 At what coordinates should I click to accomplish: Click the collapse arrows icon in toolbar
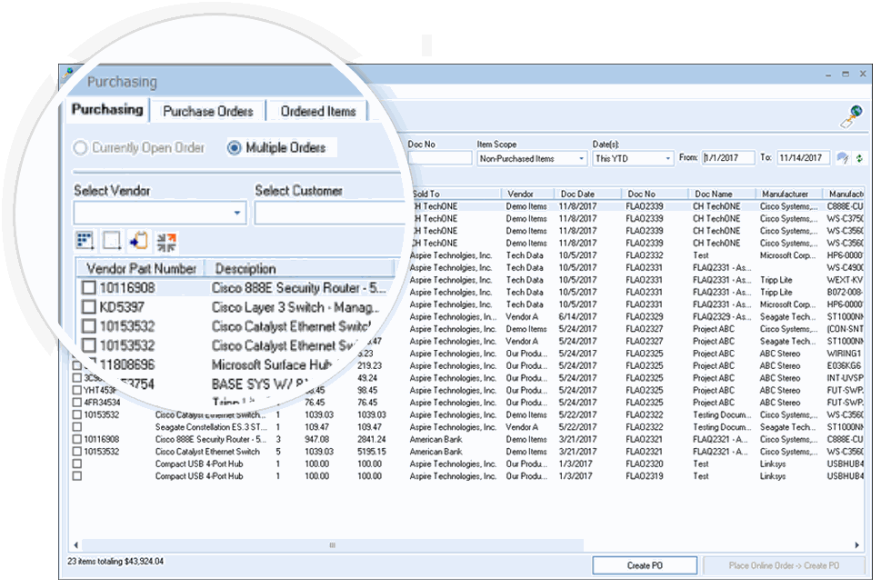(166, 241)
